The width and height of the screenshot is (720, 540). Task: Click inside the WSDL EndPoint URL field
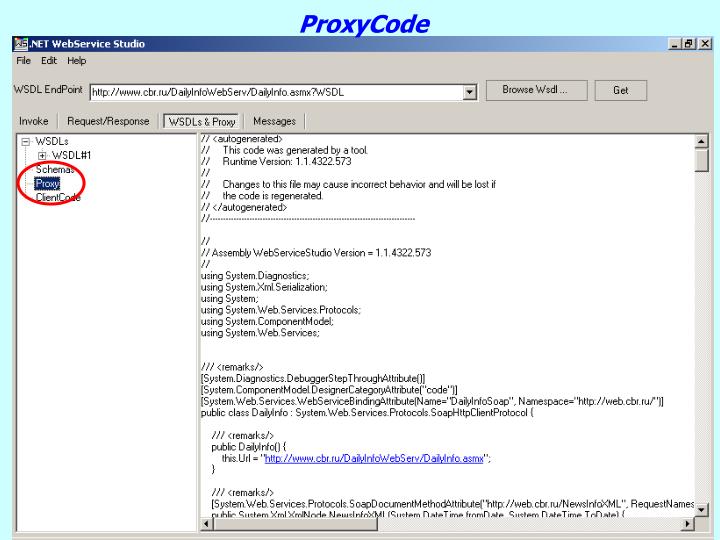(x=276, y=92)
